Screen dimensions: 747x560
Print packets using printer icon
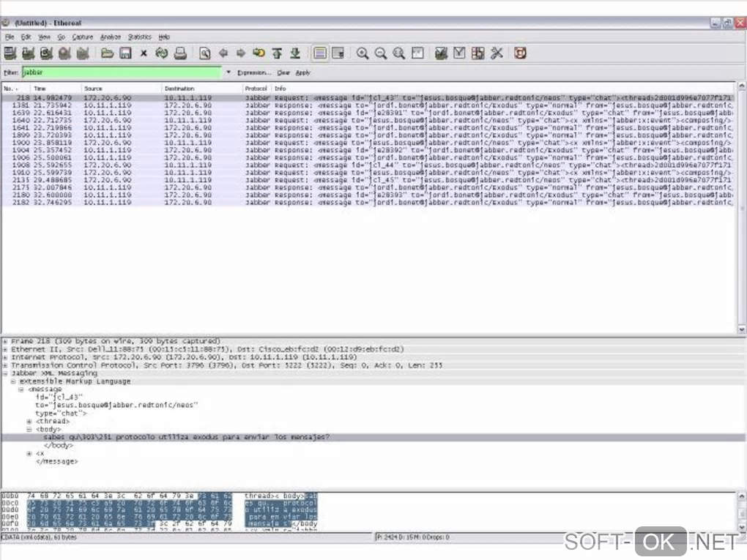coord(180,53)
